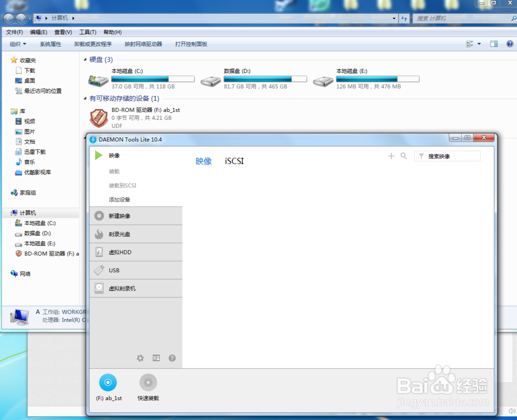
Task: Open the 帮助(H) menu
Action: [x=112, y=32]
